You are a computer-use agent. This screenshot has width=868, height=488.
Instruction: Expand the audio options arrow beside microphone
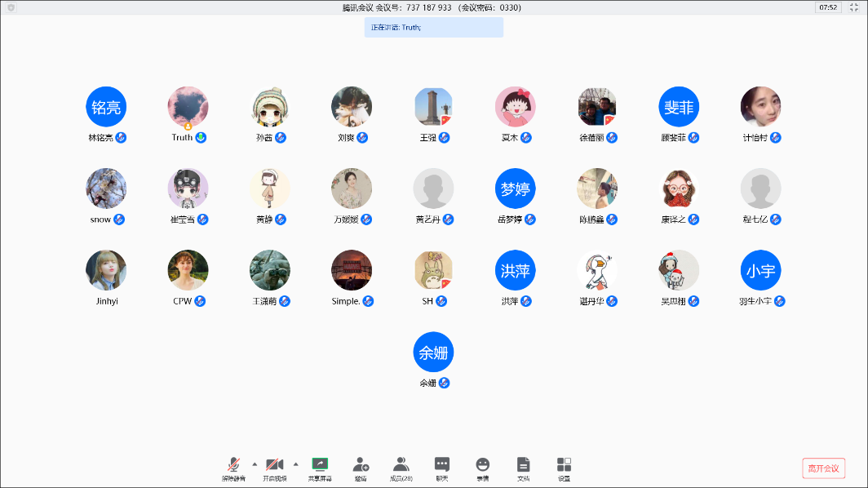coord(255,464)
